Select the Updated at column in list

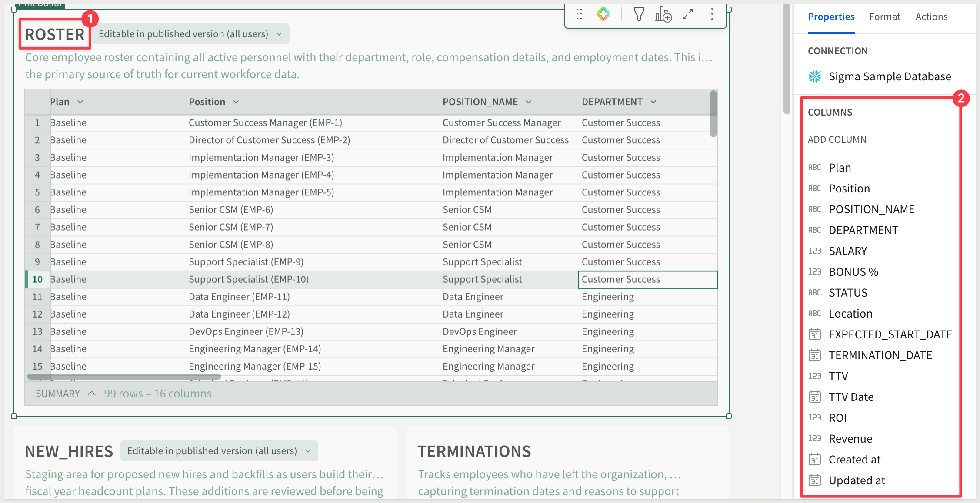(x=857, y=480)
